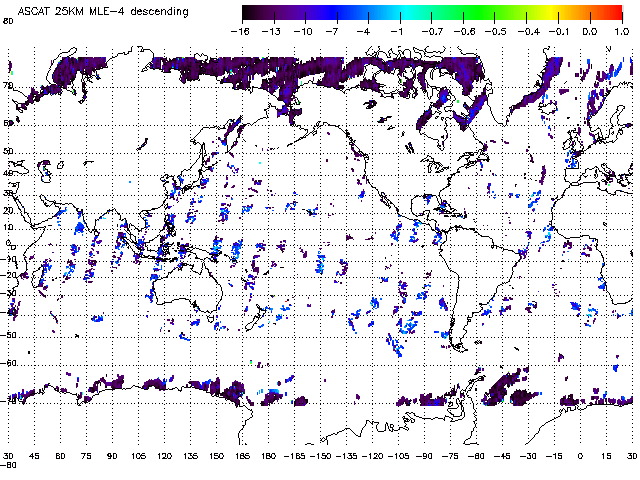
Task: Click the color bar label "-0.6"
Action: coord(464,31)
